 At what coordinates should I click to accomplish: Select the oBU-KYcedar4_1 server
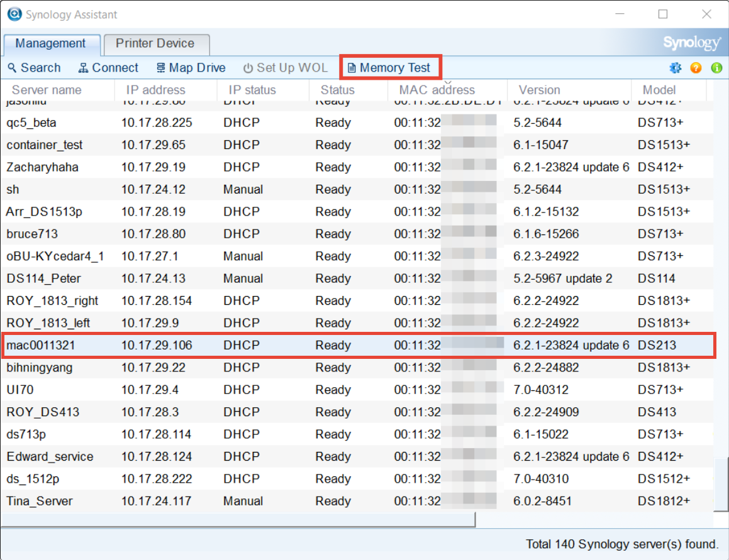click(x=357, y=256)
